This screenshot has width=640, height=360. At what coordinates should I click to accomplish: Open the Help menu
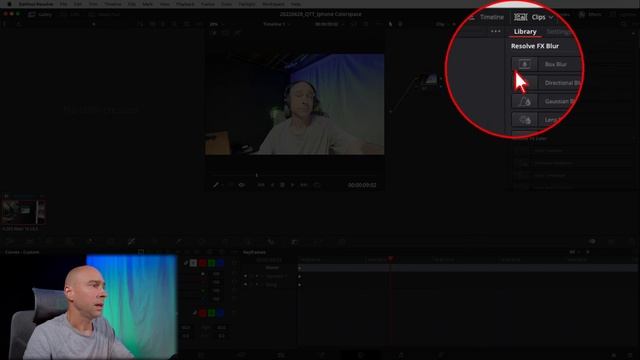(x=296, y=4)
